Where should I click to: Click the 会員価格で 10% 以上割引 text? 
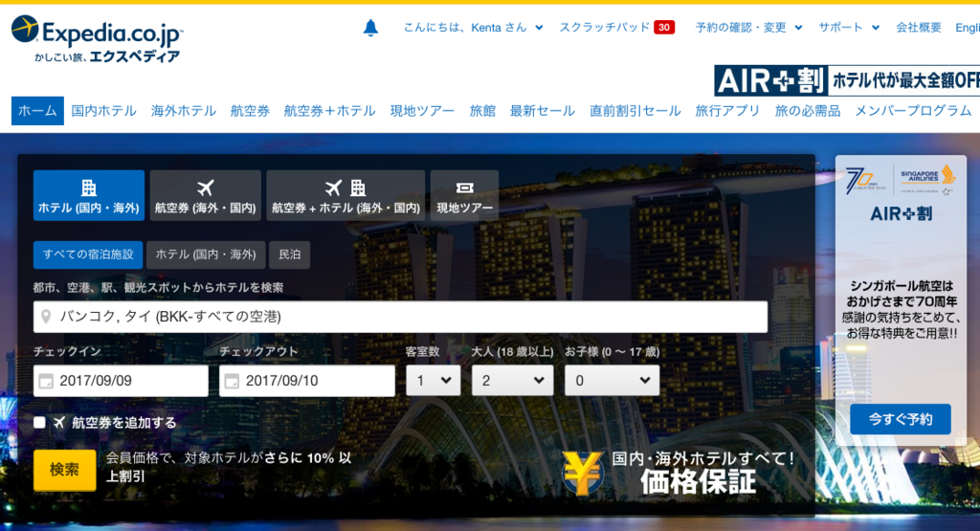coord(229,467)
